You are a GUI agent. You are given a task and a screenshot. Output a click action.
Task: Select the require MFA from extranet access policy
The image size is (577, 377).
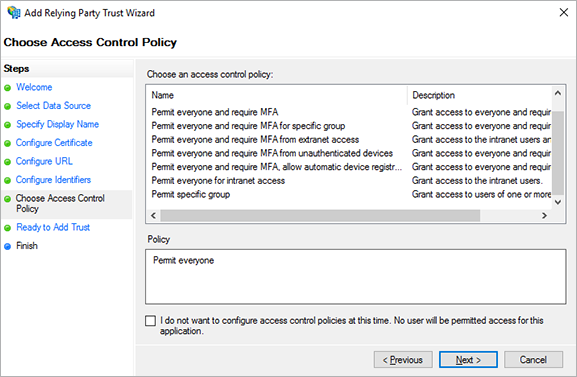(x=255, y=140)
